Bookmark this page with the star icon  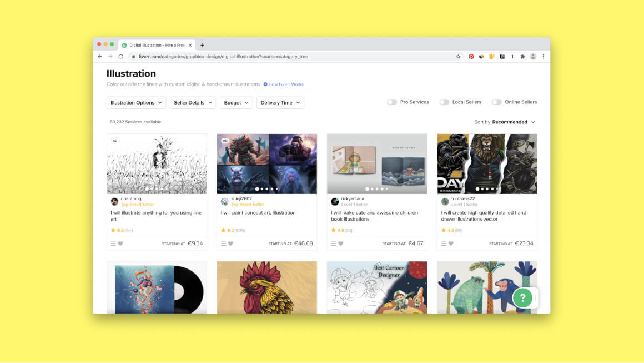click(x=459, y=57)
